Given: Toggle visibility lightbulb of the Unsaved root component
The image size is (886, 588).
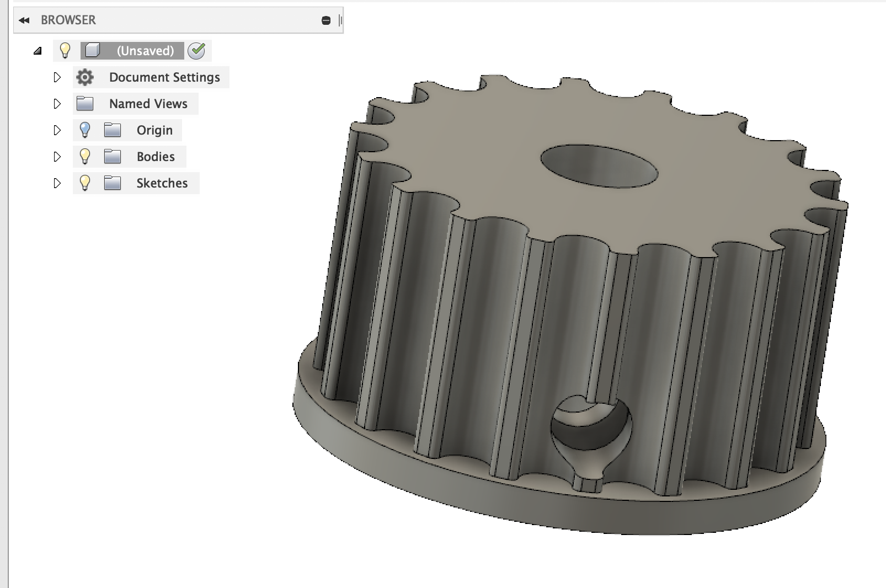Looking at the screenshot, I should 65,50.
